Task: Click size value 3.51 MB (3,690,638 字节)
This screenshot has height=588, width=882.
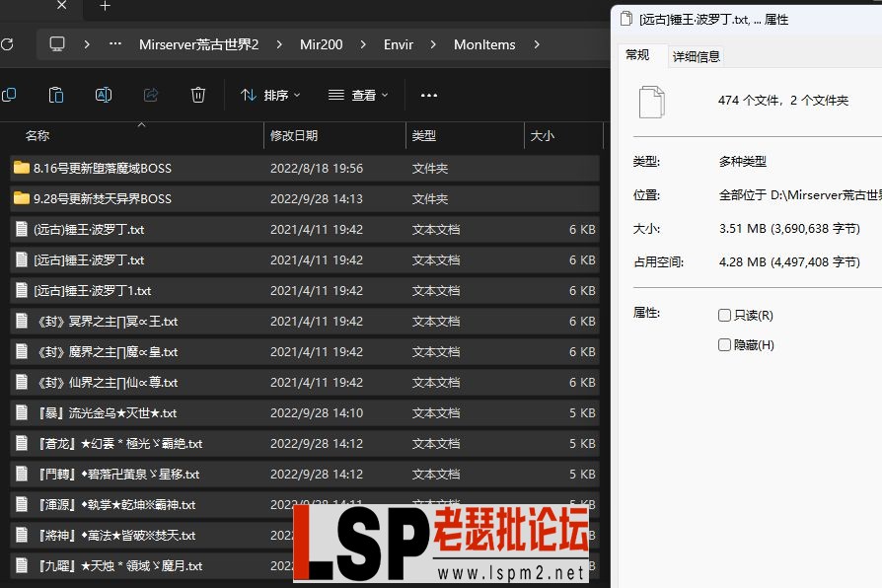Action: pos(789,229)
